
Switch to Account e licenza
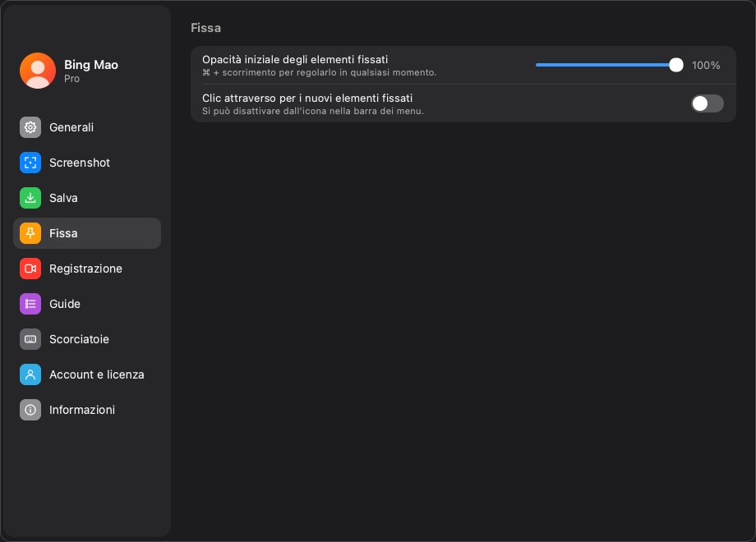coord(87,374)
